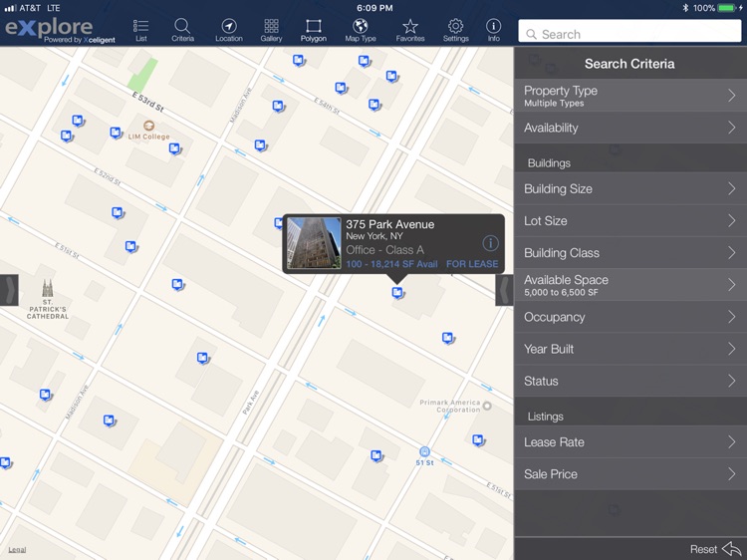This screenshot has height=560, width=747.
Task: Open the Building Size filter
Action: pos(629,189)
